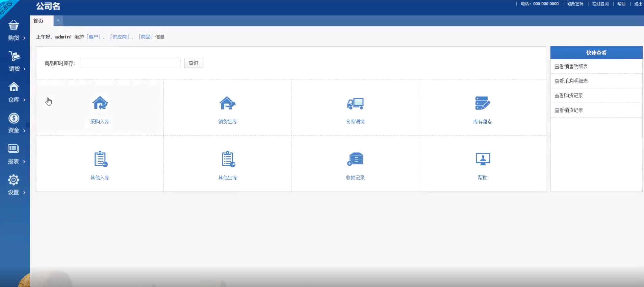Screen dimensions: 644x287
Task: Select 查看销售明细表 in quick view
Action: point(571,67)
